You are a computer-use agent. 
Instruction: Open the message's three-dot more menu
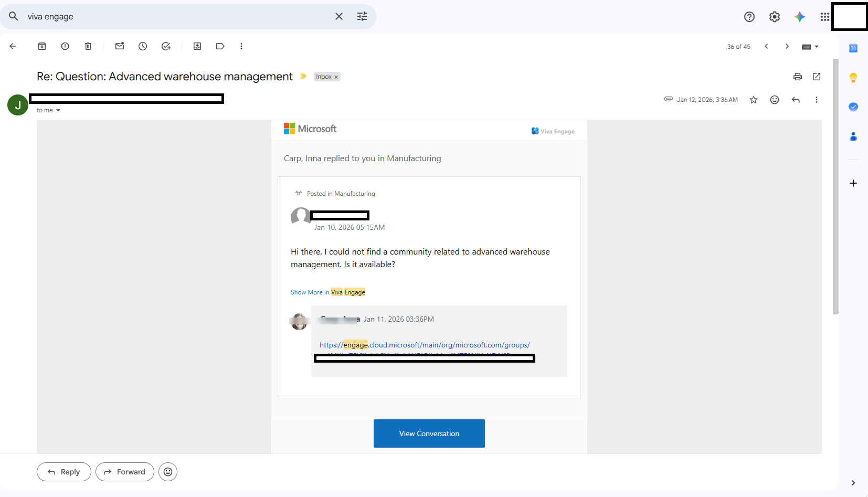pyautogui.click(x=817, y=100)
